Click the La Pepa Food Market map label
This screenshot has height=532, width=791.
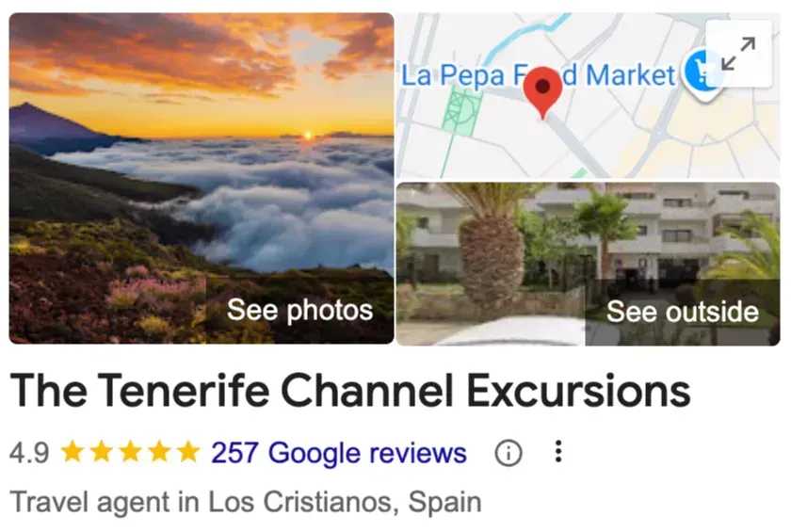coord(538,75)
